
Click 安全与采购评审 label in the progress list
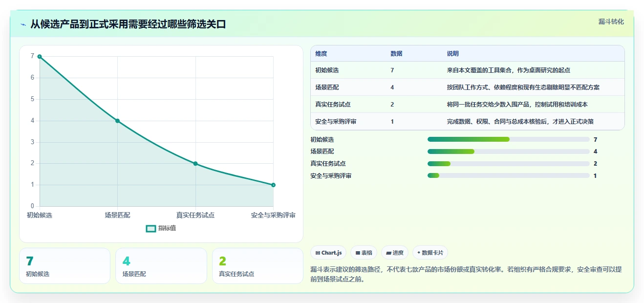coord(331,176)
